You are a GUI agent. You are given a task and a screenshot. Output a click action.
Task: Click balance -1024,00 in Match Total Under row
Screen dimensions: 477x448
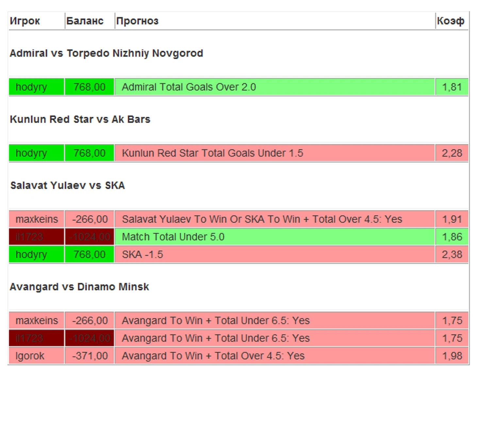(x=90, y=237)
